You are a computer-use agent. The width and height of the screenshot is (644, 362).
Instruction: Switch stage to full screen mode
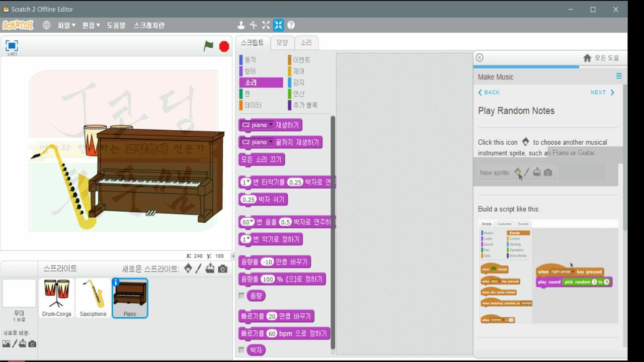[x=12, y=45]
